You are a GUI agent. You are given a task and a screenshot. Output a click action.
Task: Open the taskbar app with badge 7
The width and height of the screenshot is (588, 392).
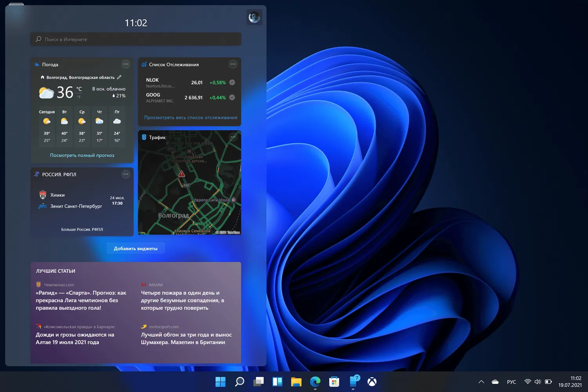coord(354,381)
